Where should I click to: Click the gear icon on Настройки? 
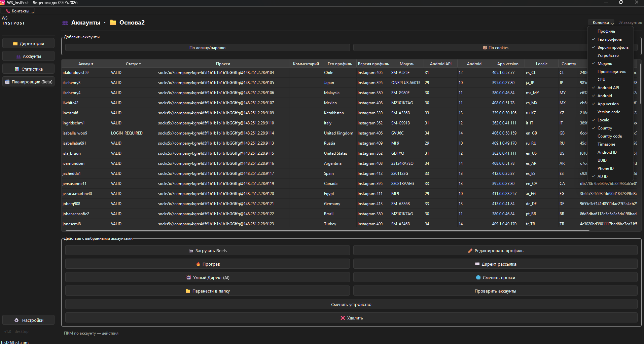[16, 320]
